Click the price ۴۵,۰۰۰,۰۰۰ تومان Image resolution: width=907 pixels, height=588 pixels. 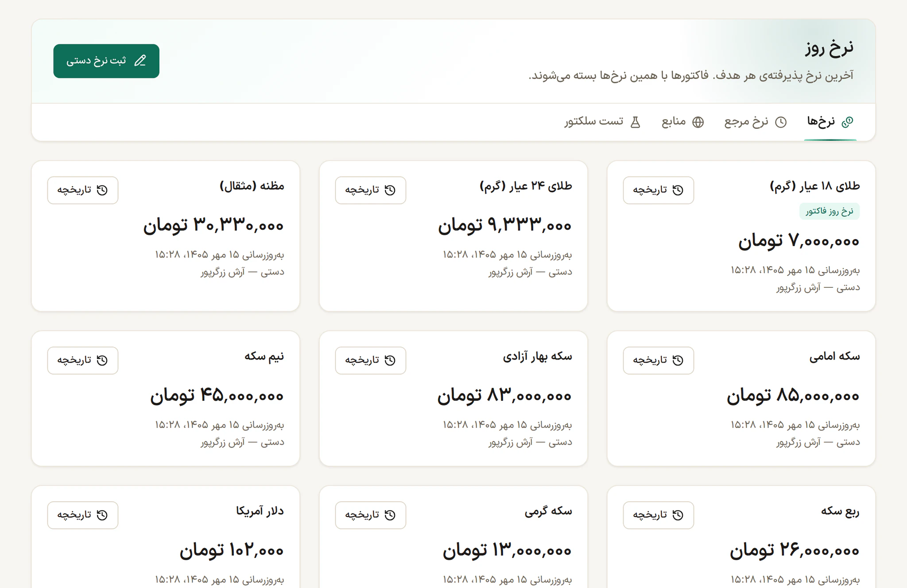click(217, 396)
